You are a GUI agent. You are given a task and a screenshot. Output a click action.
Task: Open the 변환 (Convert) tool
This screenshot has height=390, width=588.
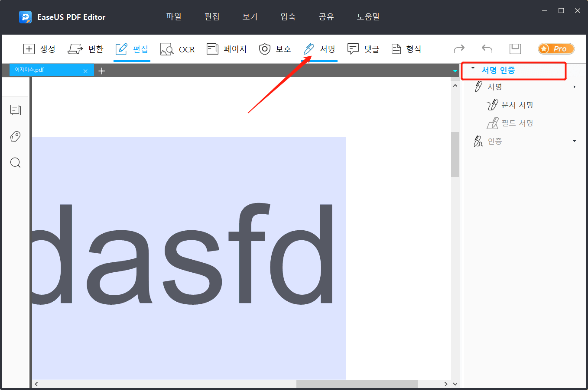click(x=86, y=49)
